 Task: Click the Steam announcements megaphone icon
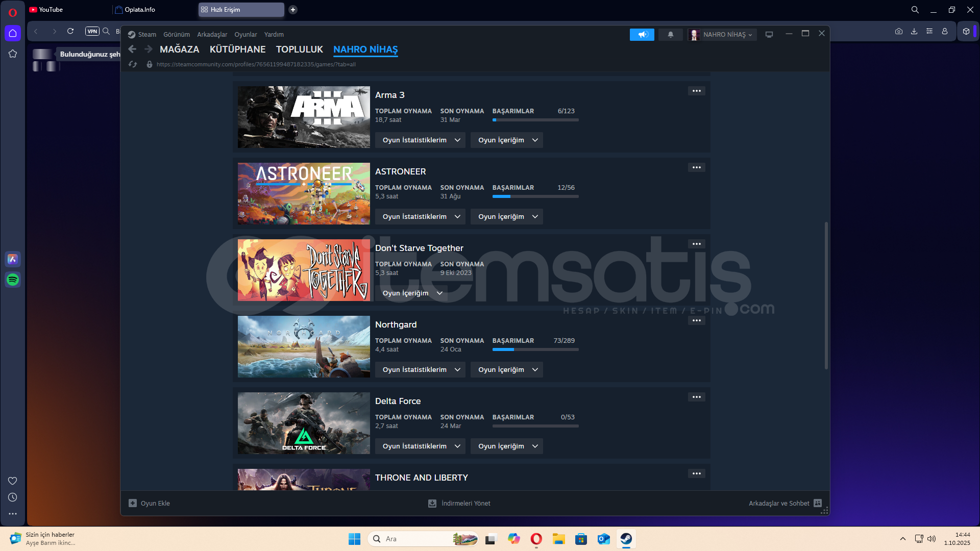642,35
